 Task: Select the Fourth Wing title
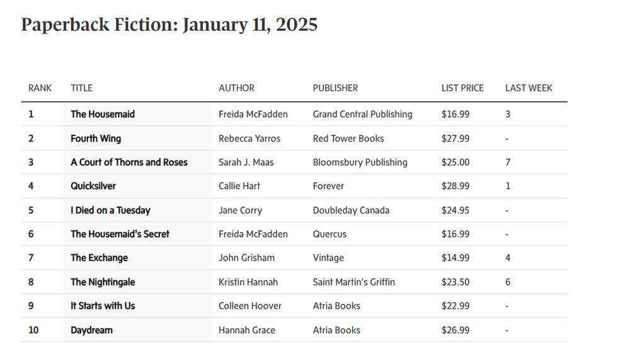tap(96, 138)
